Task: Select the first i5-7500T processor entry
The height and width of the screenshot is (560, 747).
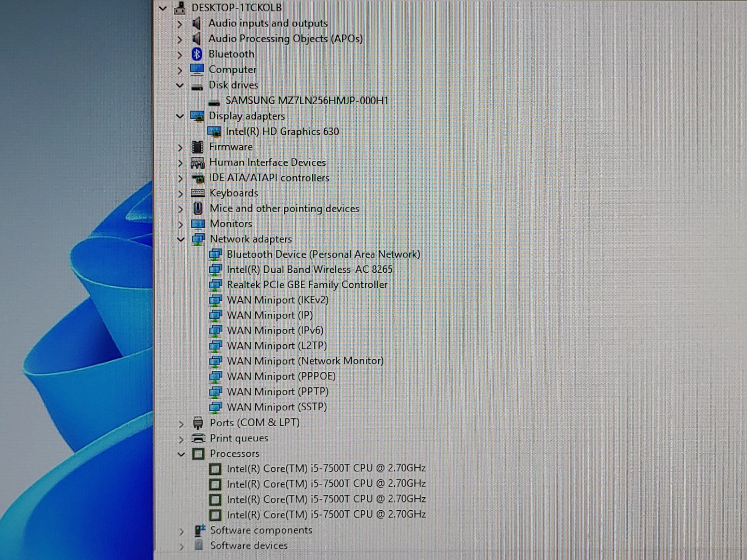Action: 326,468
